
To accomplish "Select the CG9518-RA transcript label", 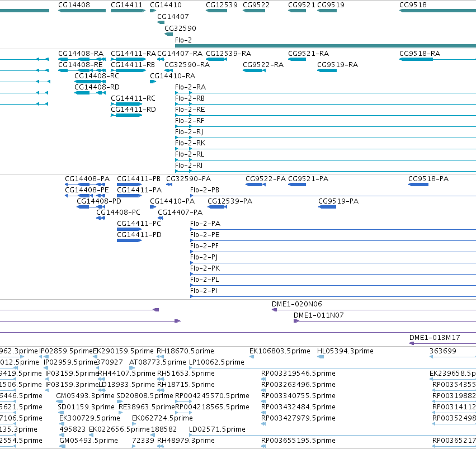I will [420, 54].
